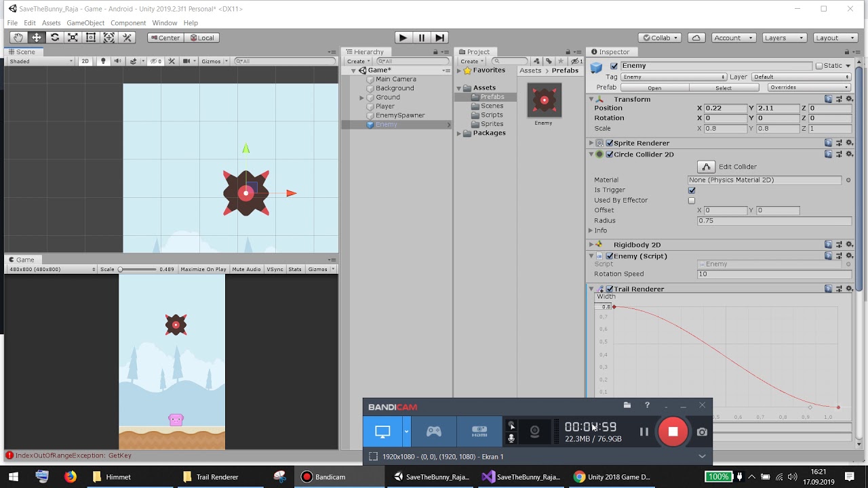Click the prefab Select button

click(724, 87)
